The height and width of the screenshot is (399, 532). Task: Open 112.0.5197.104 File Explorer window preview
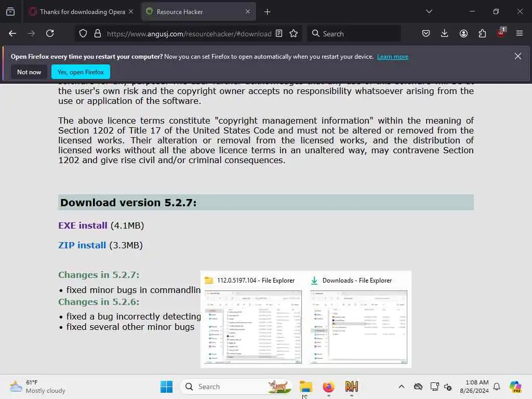point(253,320)
